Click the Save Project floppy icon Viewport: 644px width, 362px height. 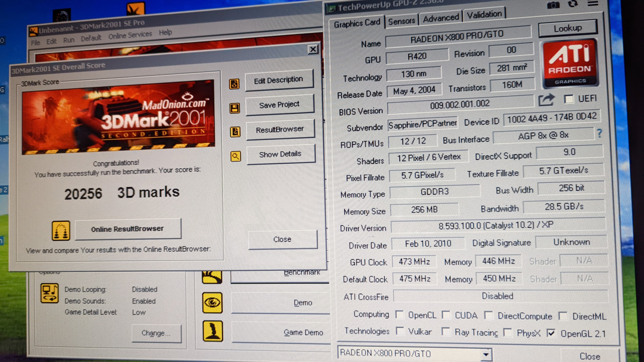click(234, 108)
